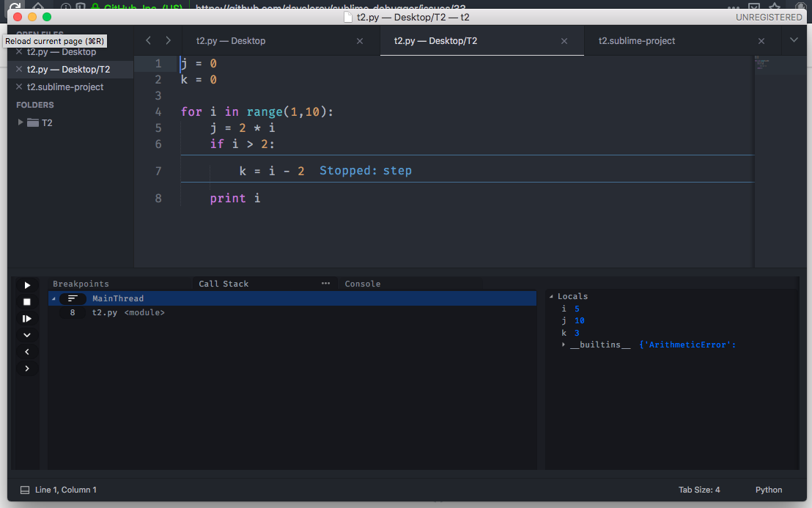This screenshot has height=508, width=812.
Task: Click the Step Over debugger icon
Action: [27, 317]
